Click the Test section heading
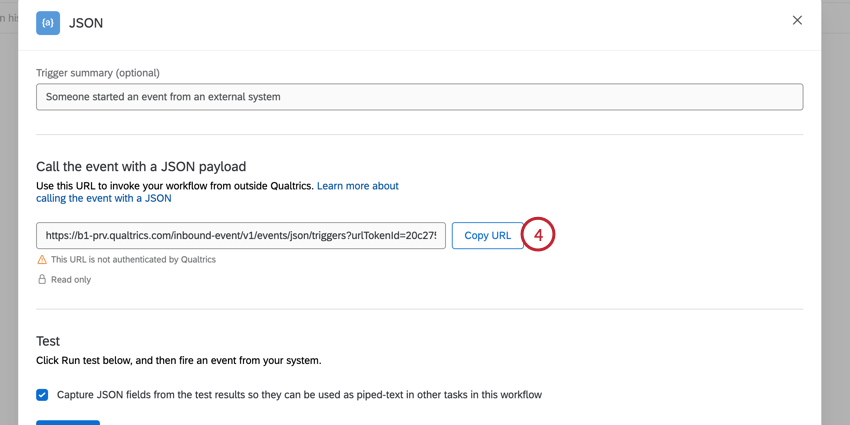 pyautogui.click(x=48, y=341)
